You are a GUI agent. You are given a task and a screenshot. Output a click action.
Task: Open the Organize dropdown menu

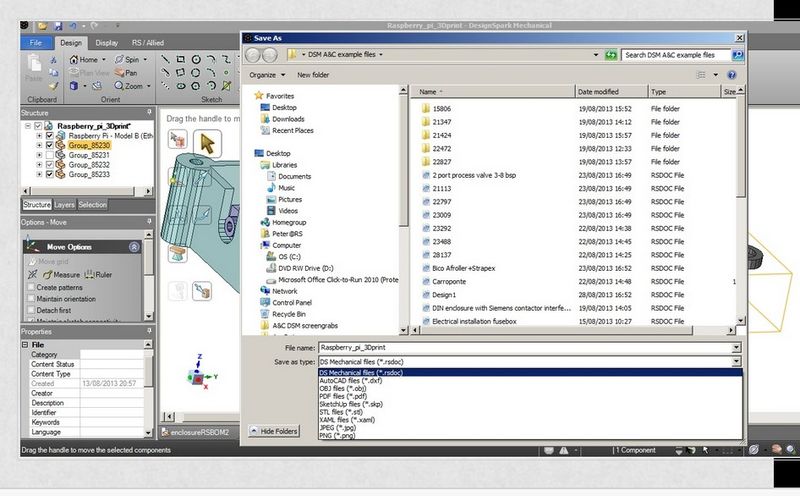pos(267,75)
